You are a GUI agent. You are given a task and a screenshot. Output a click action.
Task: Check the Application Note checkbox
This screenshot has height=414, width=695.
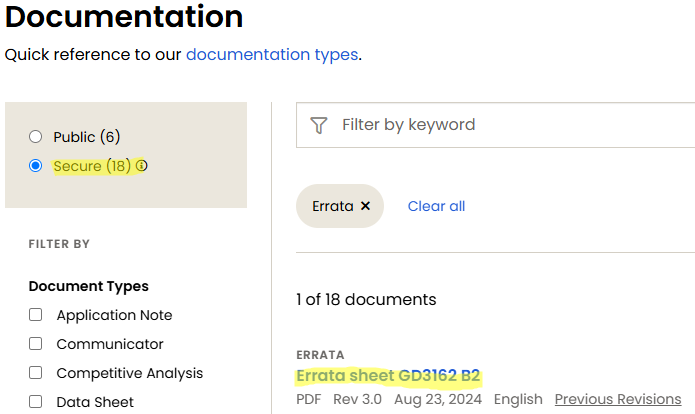[36, 315]
